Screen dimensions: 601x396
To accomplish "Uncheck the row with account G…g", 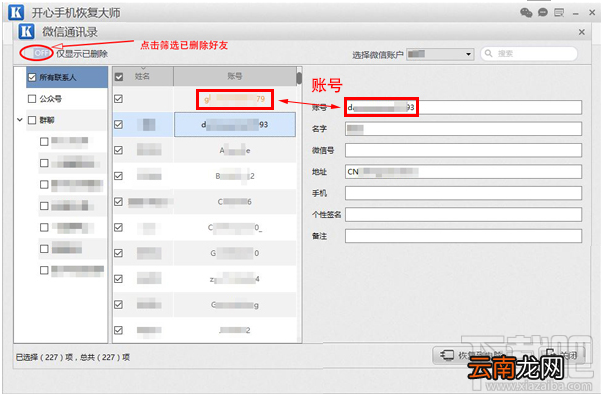I will point(118,304).
